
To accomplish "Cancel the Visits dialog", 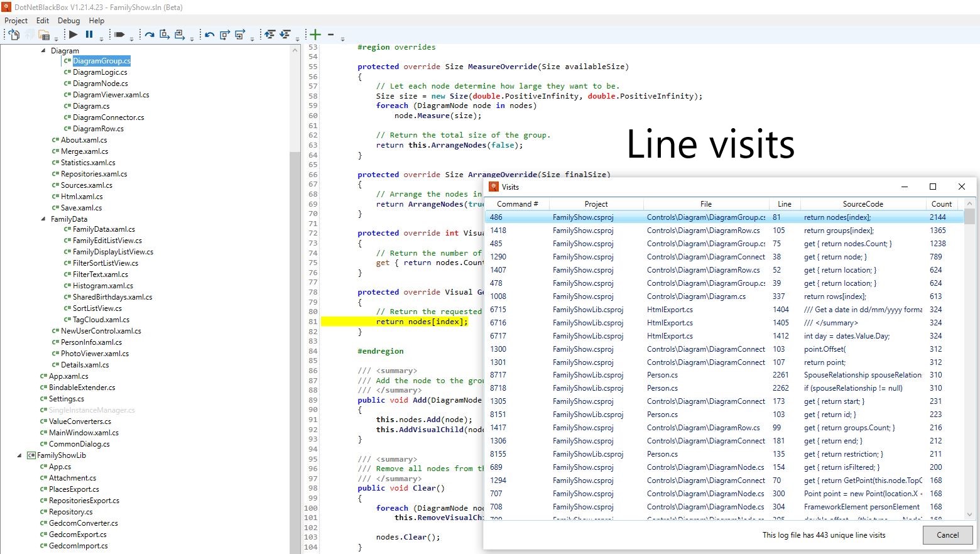I will 947,535.
